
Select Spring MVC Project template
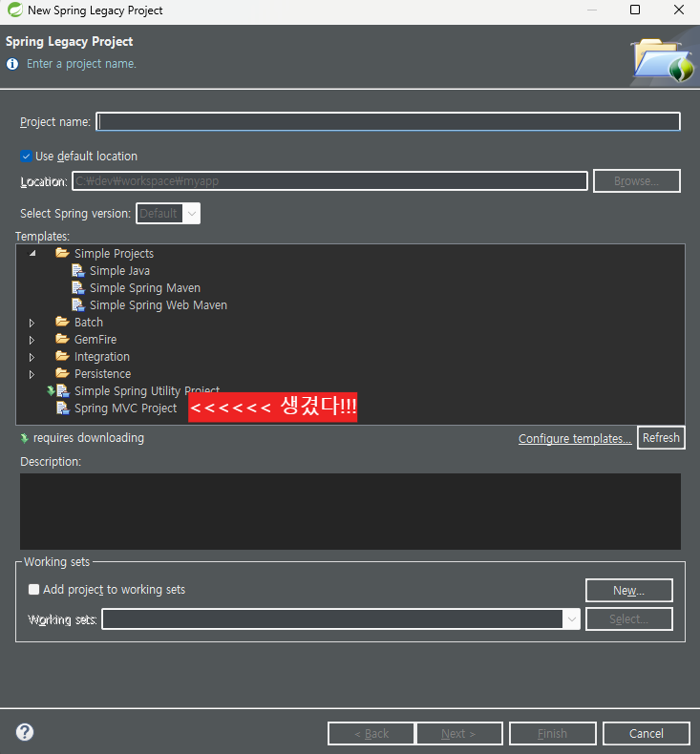click(x=125, y=408)
